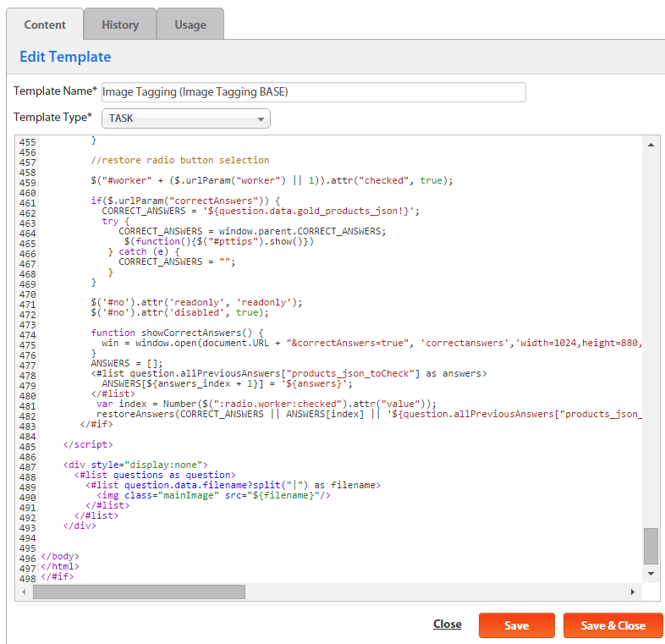
Task: Click the Template Name label
Action: (x=55, y=91)
